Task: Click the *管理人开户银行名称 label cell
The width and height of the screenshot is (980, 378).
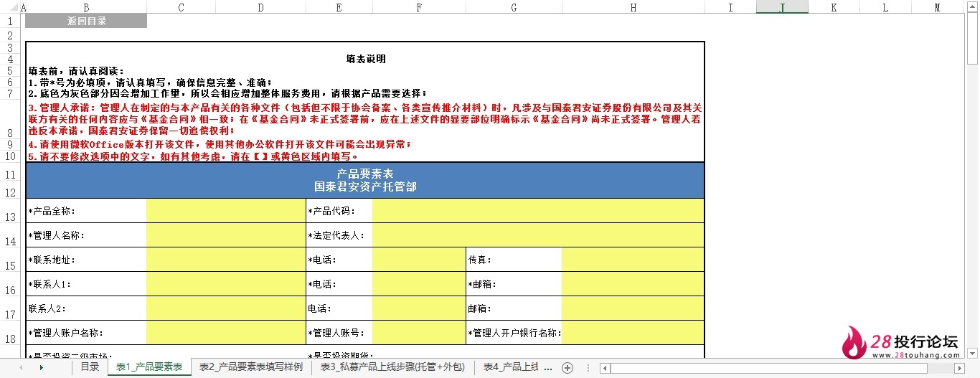Action: 514,333
